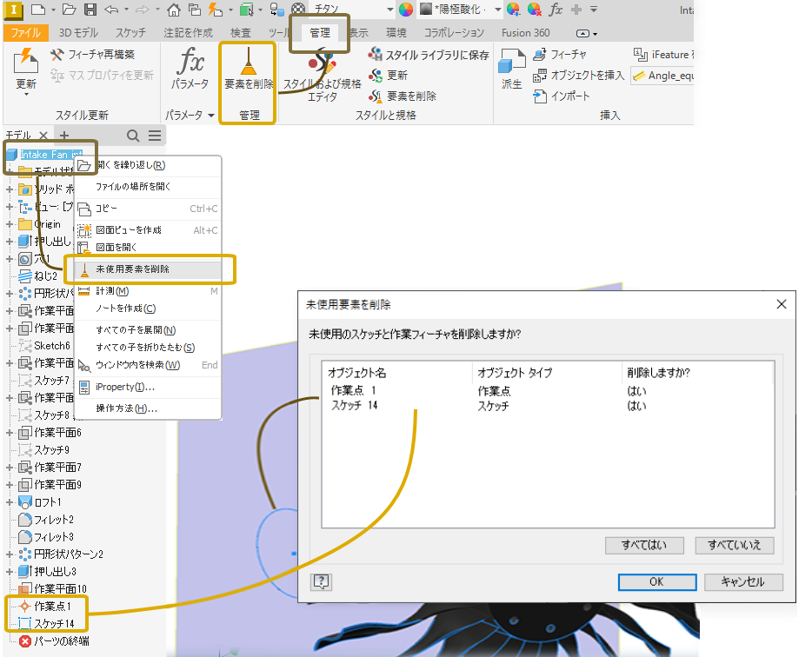
Task: Switch to the 管理 ribbon tab
Action: pyautogui.click(x=320, y=33)
